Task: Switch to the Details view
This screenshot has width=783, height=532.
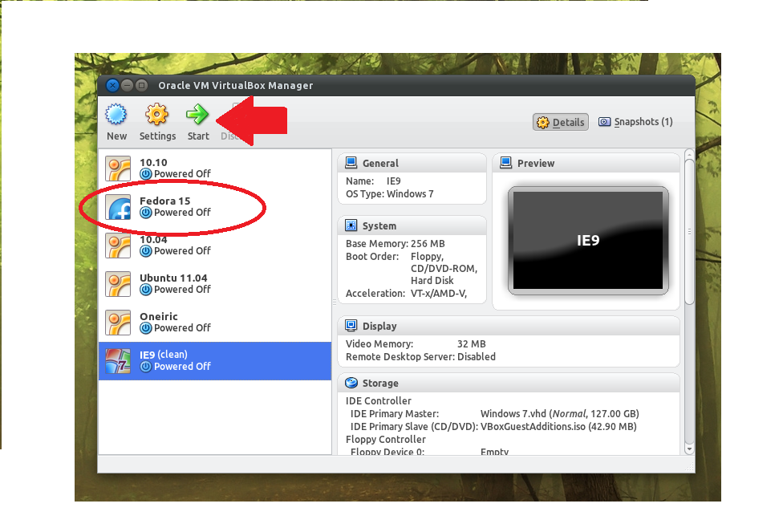Action: click(560, 122)
